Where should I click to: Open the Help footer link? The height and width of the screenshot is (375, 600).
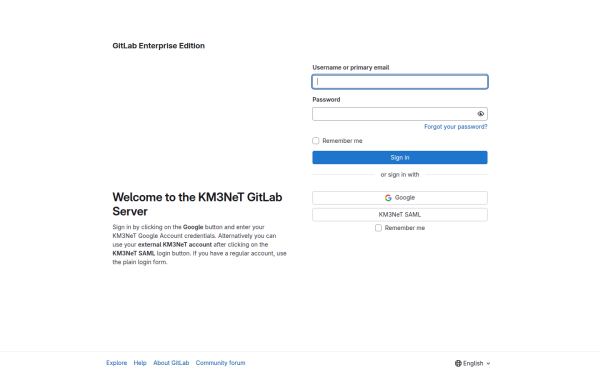[140, 363]
